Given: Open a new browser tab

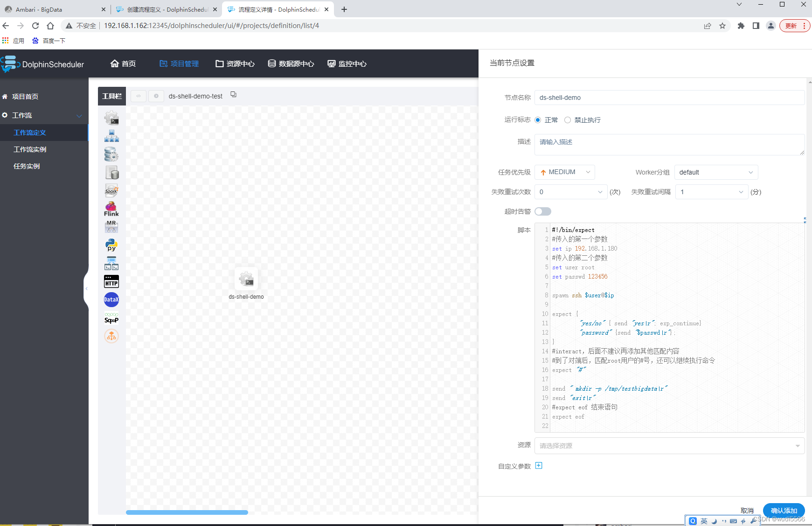Looking at the screenshot, I should 344,9.
